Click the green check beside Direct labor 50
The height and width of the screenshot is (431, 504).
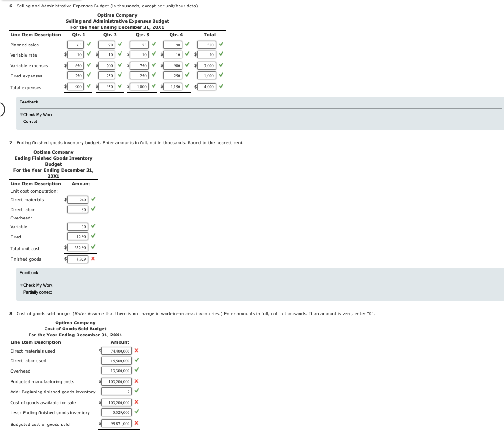(93, 209)
